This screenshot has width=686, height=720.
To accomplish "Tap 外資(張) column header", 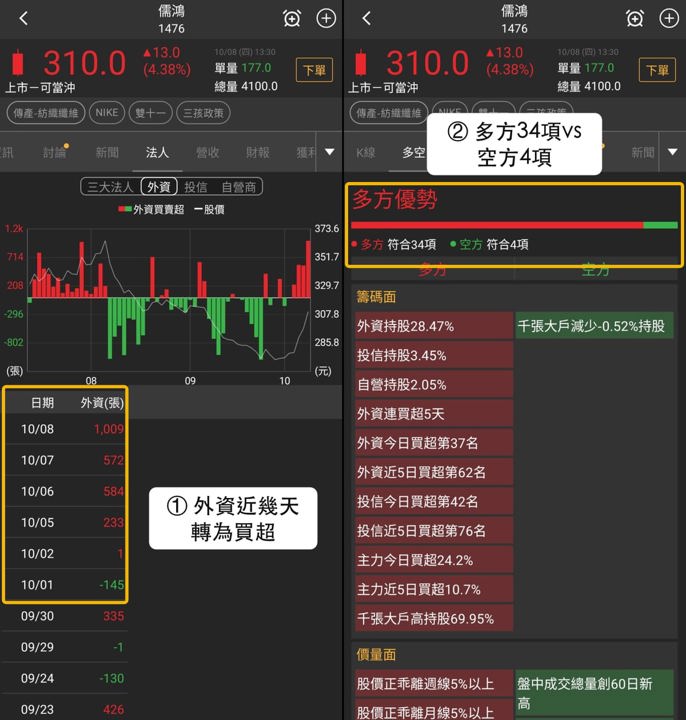I will pyautogui.click(x=102, y=403).
